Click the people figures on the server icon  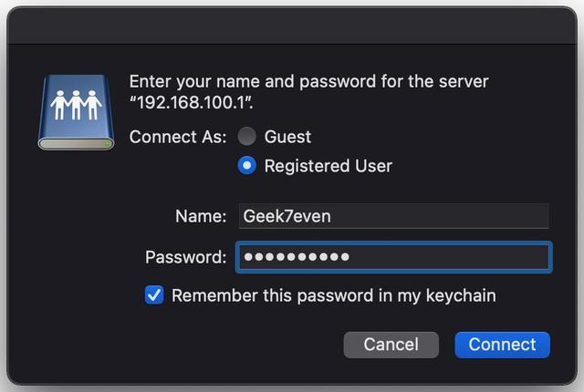coord(76,103)
